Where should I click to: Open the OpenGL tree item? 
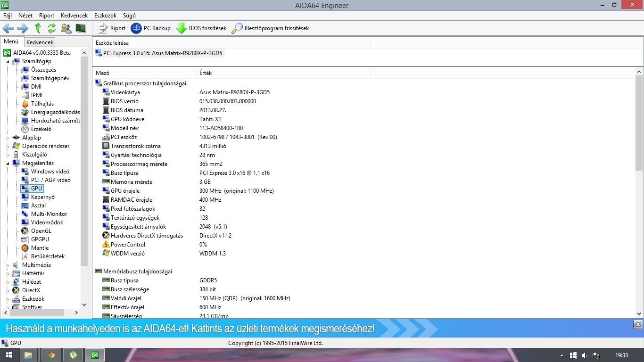point(41,231)
